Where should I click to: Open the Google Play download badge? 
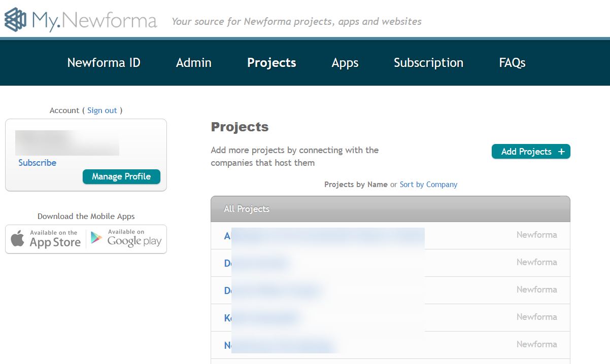(x=125, y=239)
